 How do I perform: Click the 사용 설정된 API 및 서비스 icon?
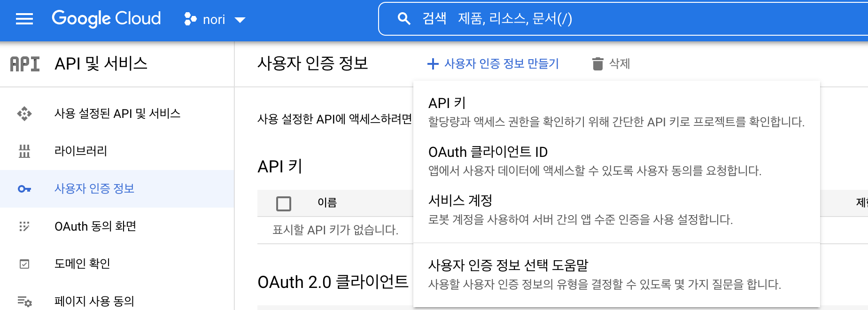pyautogui.click(x=24, y=114)
